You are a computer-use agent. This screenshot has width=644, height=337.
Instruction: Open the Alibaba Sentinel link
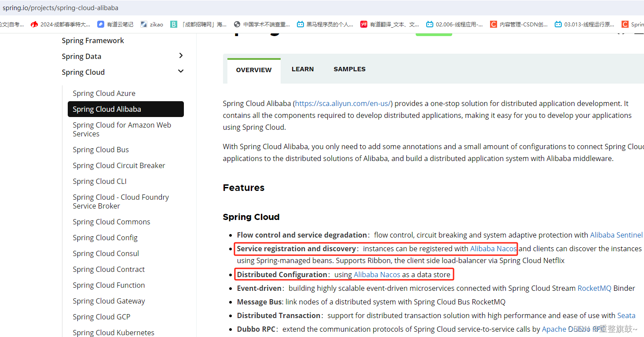coord(616,235)
